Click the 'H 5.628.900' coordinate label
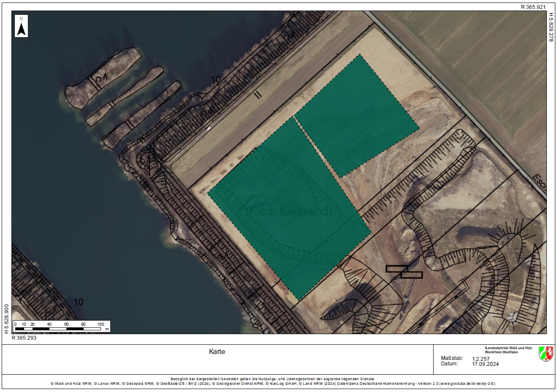Screen dimensions: 557x392 tap(6, 318)
